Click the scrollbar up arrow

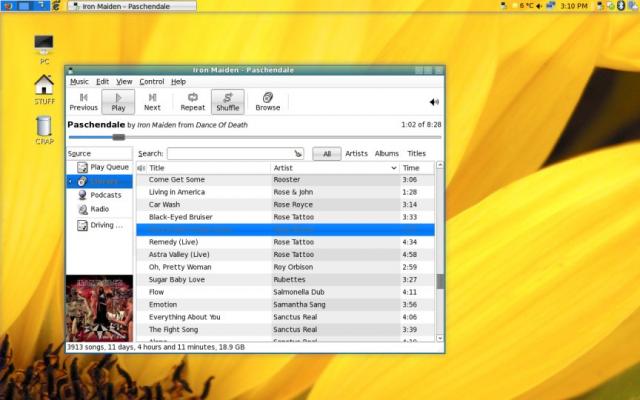pos(440,165)
